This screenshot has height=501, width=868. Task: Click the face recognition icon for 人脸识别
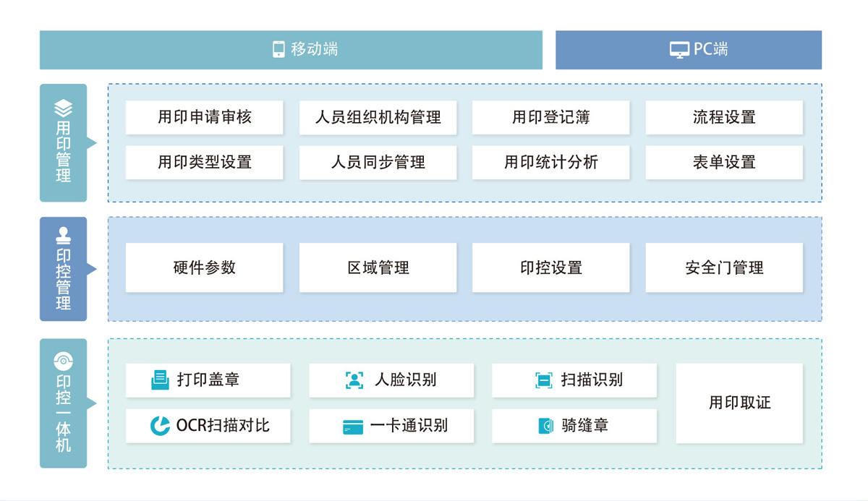coord(354,380)
